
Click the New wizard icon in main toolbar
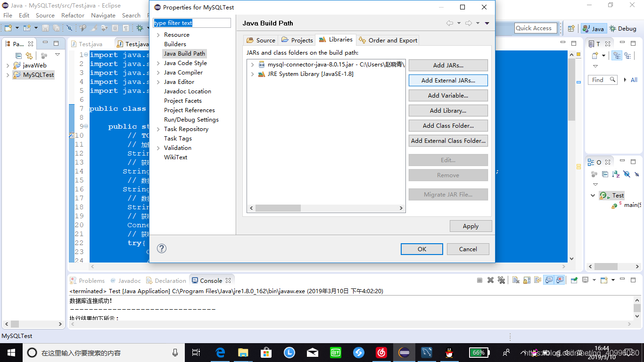click(8, 28)
